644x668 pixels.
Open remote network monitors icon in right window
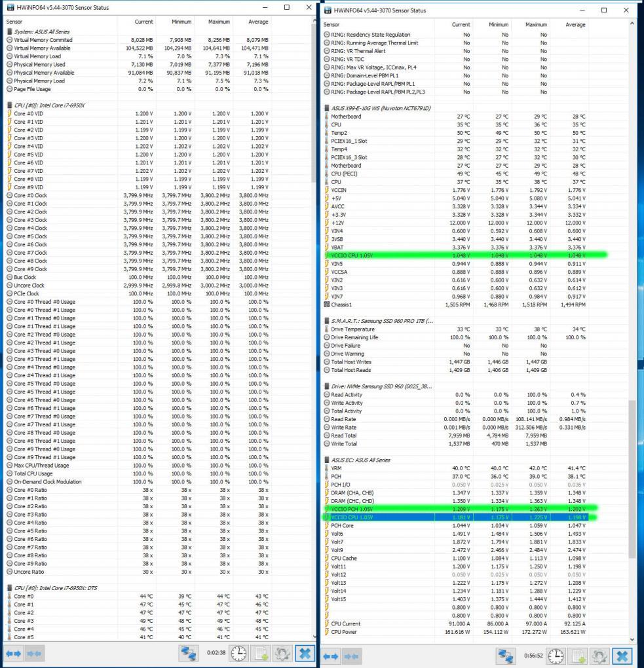tap(506, 656)
